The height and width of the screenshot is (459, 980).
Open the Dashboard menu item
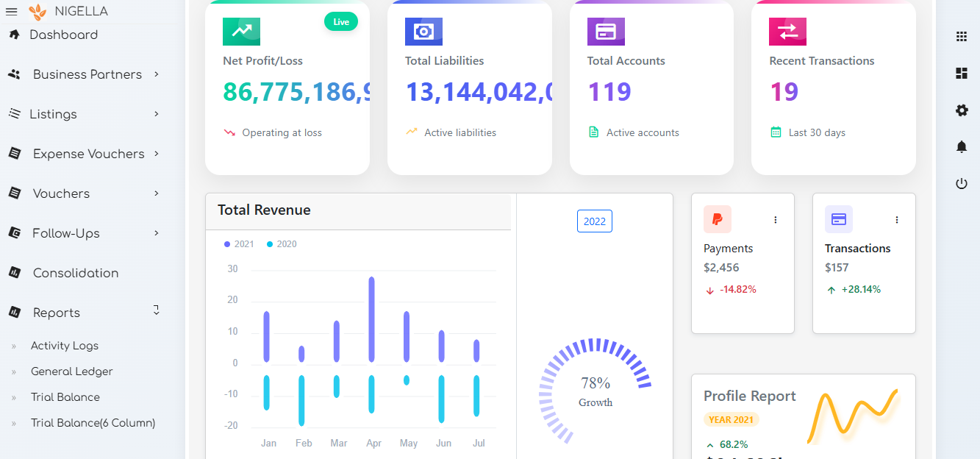[63, 35]
